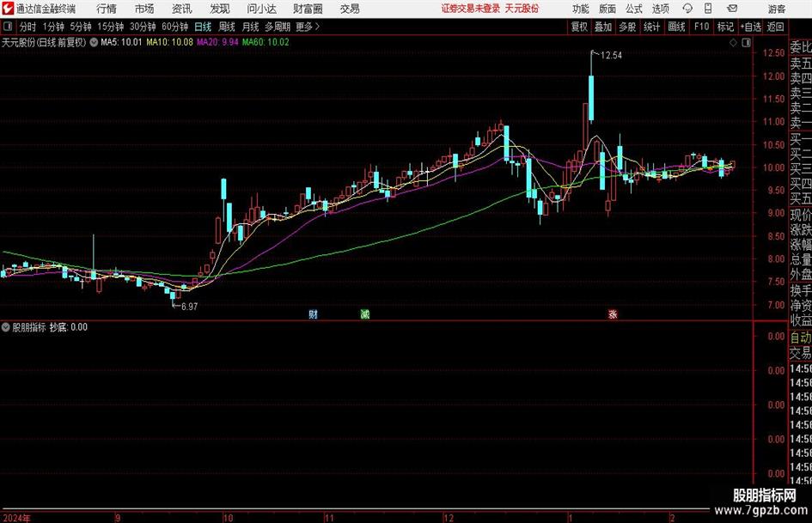This screenshot has height=523, width=812.
Task: Toggle the right info panel icon
Action: coord(746,43)
